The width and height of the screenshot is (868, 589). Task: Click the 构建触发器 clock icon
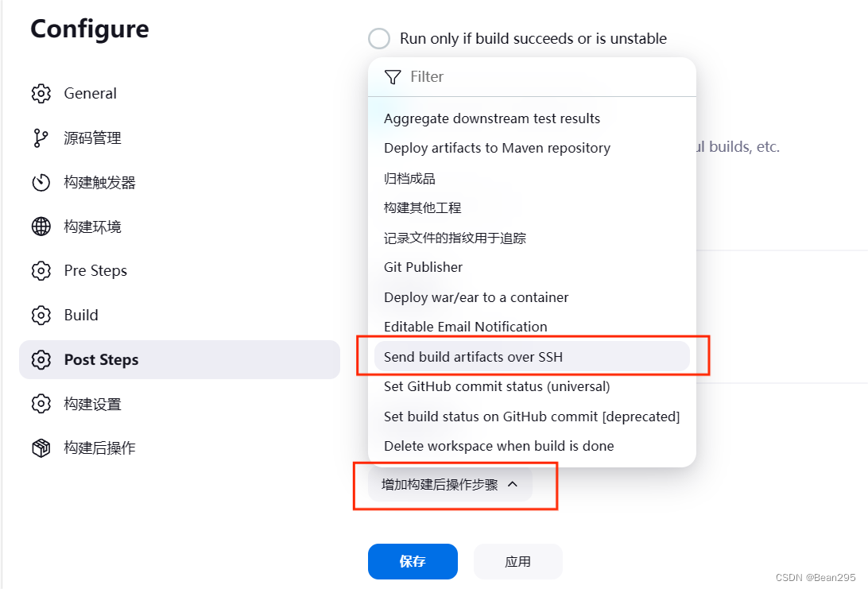point(41,182)
